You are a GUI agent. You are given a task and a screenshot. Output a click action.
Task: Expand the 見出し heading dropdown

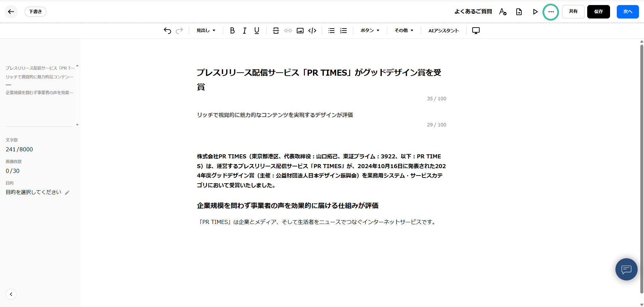[x=206, y=31]
